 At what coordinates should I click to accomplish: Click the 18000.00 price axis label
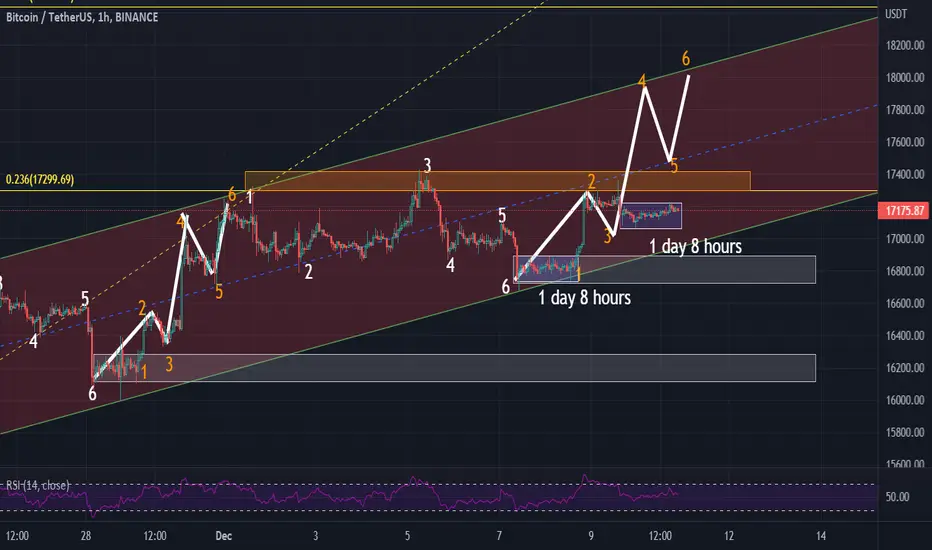[905, 78]
